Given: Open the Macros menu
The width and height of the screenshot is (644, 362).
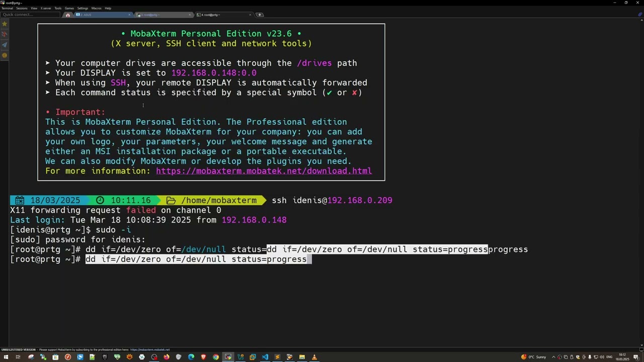Looking at the screenshot, I should point(96,8).
